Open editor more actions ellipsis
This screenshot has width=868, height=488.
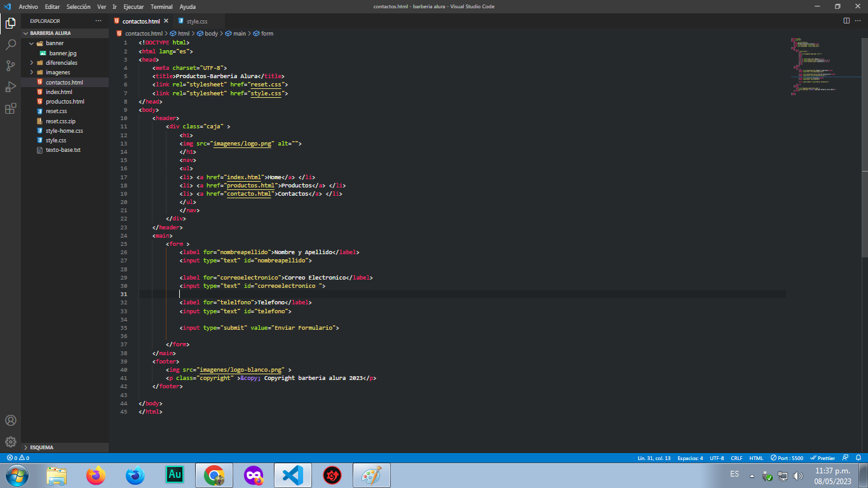click(x=858, y=21)
